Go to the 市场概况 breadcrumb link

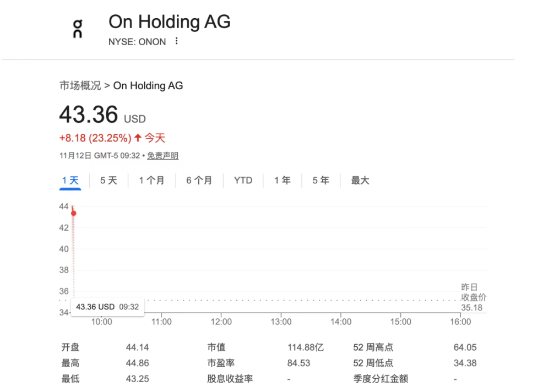(80, 86)
